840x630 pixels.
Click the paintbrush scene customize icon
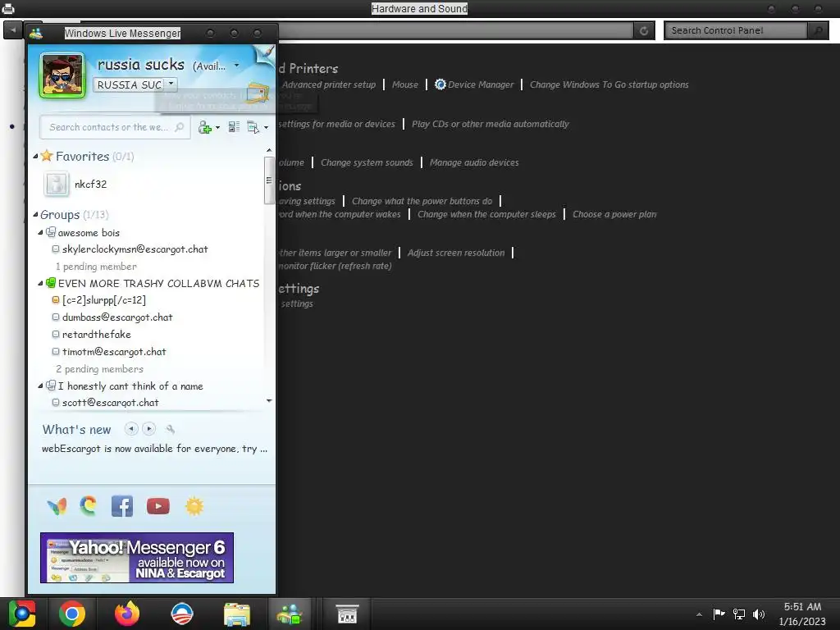coord(266,53)
